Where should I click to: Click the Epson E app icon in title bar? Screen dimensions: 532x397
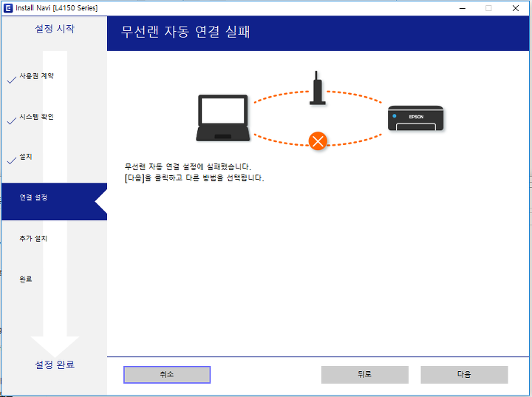click(x=8, y=8)
